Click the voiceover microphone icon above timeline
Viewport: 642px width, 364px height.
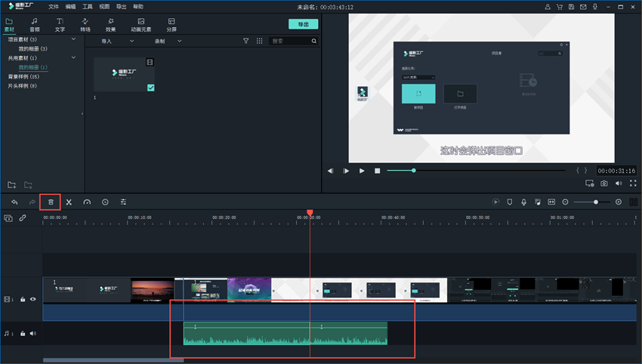(523, 202)
